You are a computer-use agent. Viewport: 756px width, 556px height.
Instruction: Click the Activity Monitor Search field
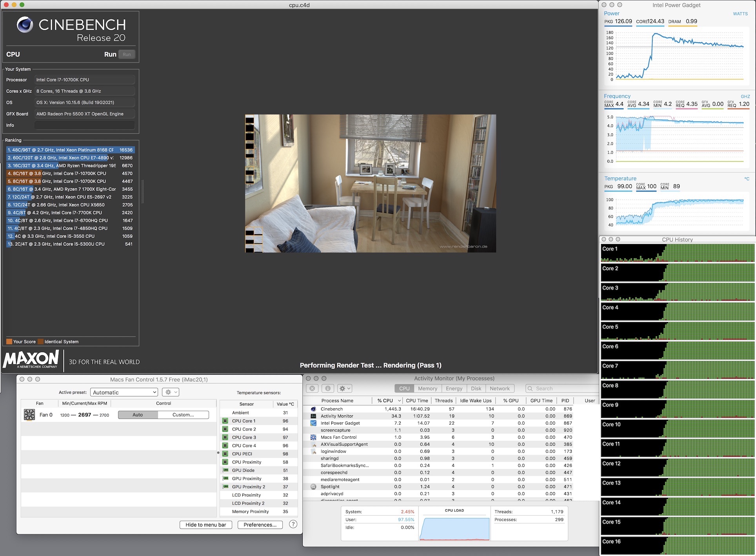pyautogui.click(x=562, y=388)
